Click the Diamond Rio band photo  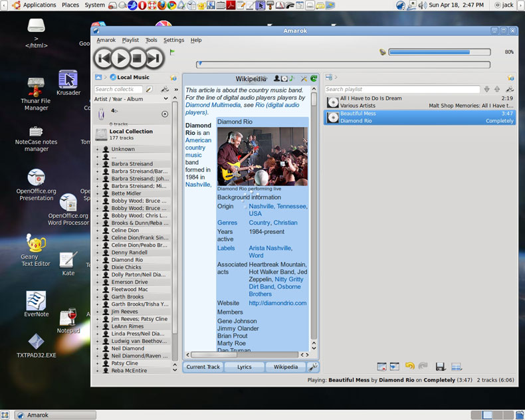coord(262,156)
